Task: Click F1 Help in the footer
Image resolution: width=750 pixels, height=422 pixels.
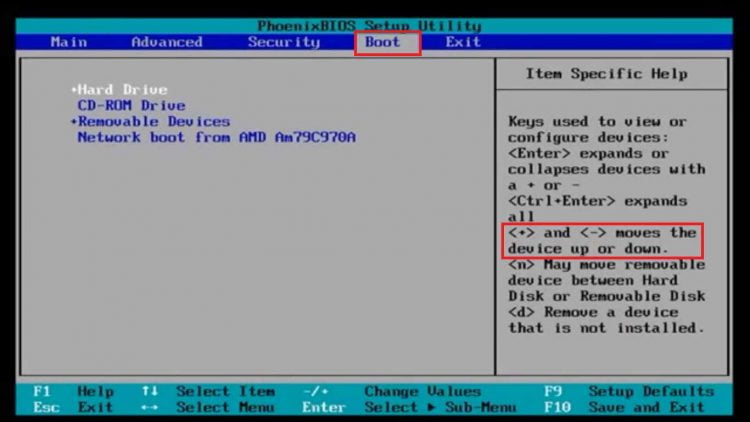Action: pos(74,391)
